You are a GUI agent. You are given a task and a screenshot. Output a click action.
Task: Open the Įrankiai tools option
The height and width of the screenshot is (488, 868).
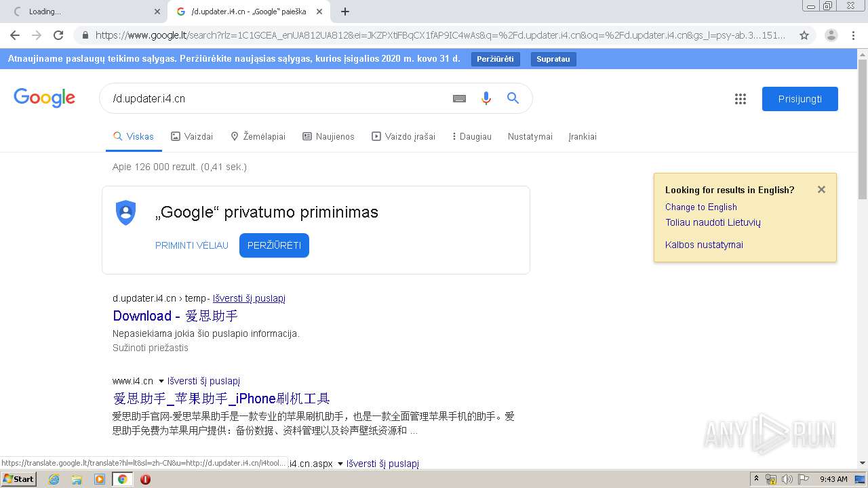click(583, 136)
